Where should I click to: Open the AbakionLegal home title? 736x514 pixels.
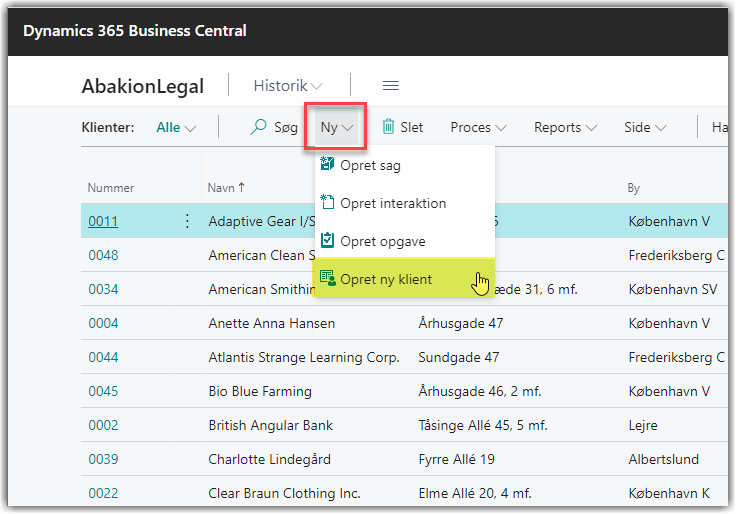tap(143, 86)
